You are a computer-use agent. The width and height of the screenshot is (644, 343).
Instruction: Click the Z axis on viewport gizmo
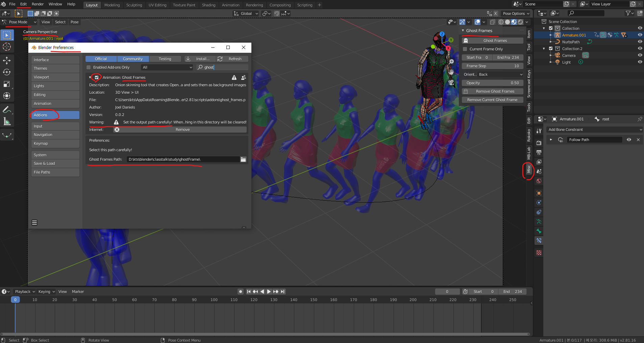(x=442, y=34)
